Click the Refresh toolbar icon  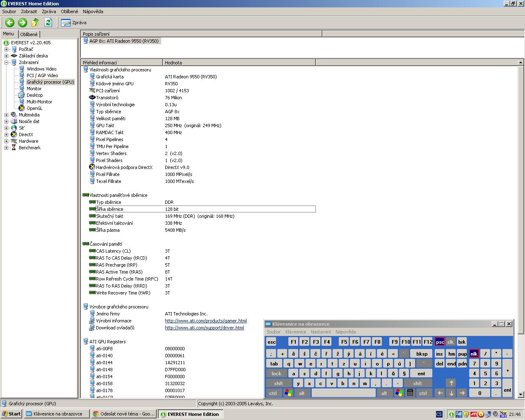48,23
